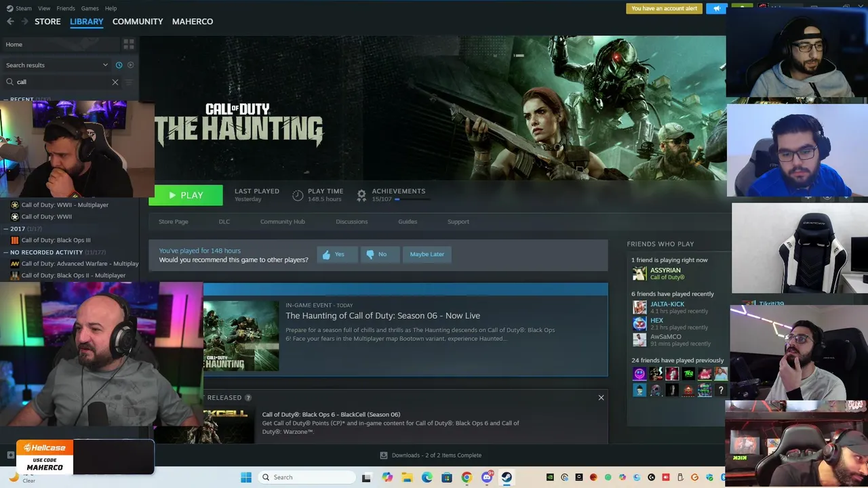This screenshot has height=488, width=868.
Task: Open the Discussions link
Action: (352, 222)
